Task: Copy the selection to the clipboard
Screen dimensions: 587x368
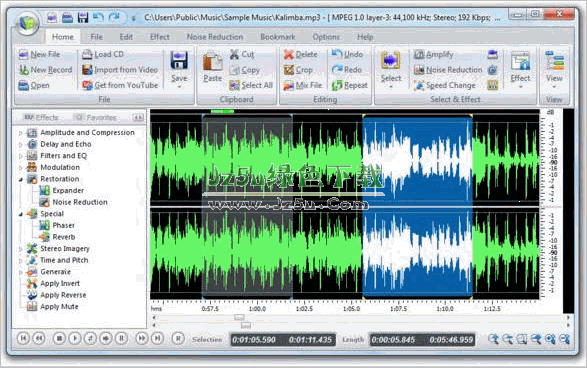Action: click(x=244, y=70)
